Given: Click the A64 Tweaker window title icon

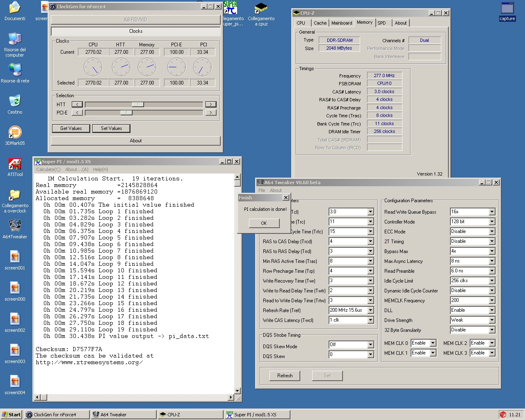Looking at the screenshot, I should (260, 183).
